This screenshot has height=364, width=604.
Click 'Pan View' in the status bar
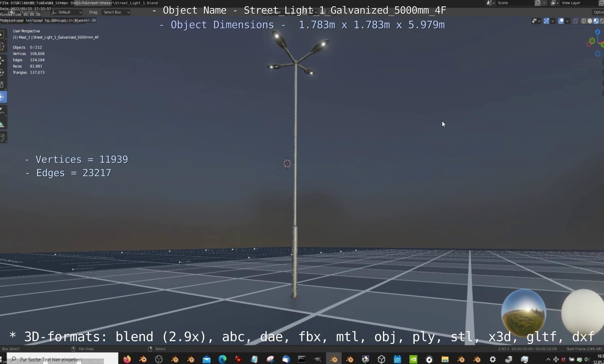click(x=86, y=349)
